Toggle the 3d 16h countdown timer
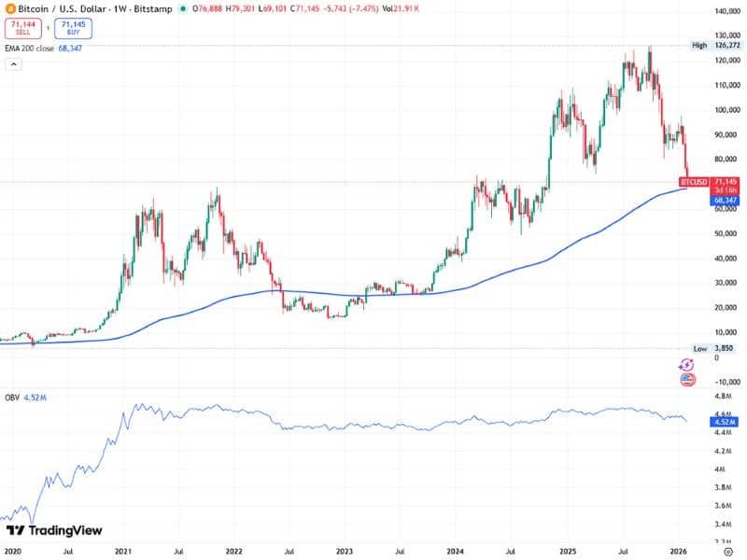The width and height of the screenshot is (747, 560). coord(724,189)
